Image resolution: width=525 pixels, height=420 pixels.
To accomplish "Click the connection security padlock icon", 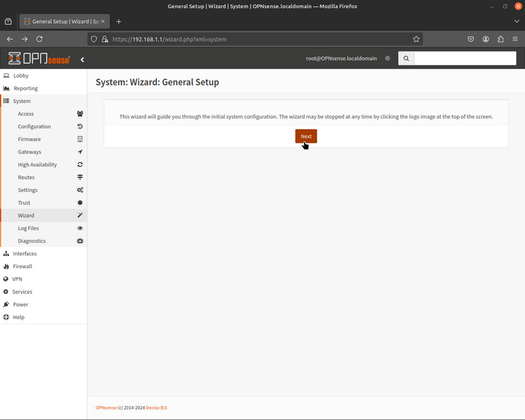I will (105, 39).
